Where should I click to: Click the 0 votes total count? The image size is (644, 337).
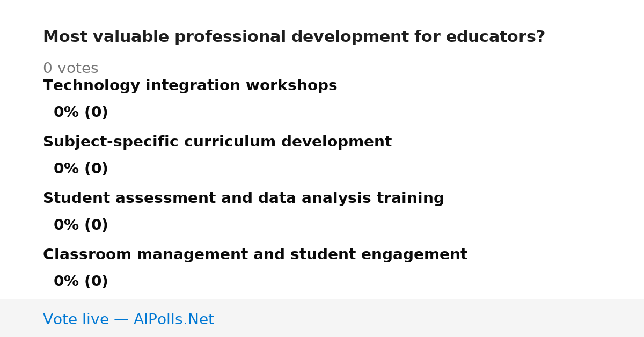[70, 69]
